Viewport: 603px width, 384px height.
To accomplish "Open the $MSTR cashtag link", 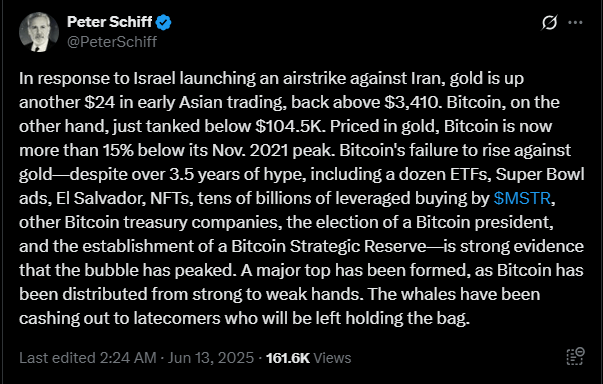I will coord(522,198).
